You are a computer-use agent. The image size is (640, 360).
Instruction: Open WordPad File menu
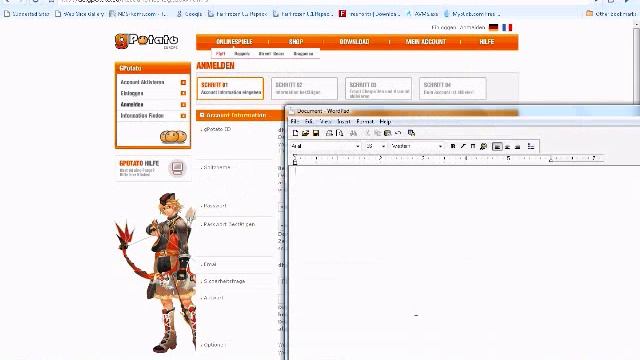pyautogui.click(x=294, y=122)
